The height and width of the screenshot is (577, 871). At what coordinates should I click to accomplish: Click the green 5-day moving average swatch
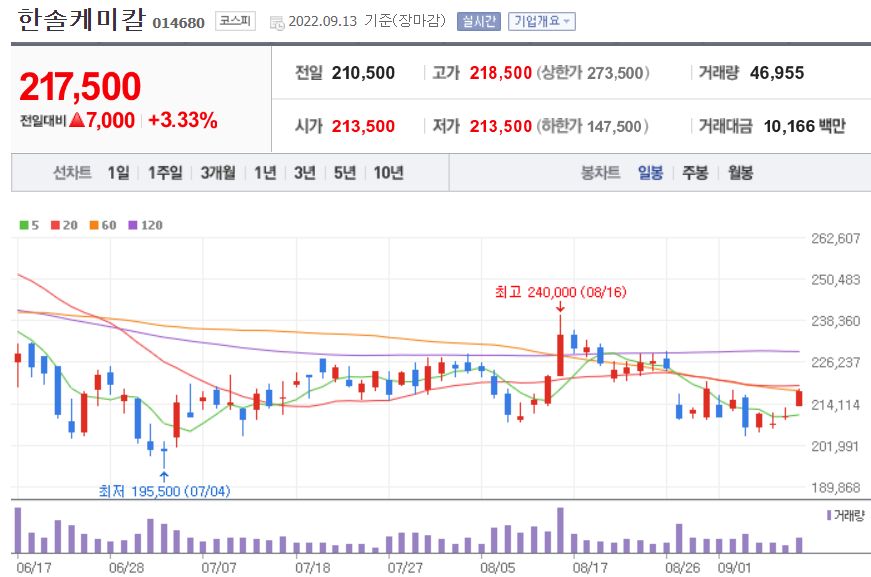coord(24,225)
